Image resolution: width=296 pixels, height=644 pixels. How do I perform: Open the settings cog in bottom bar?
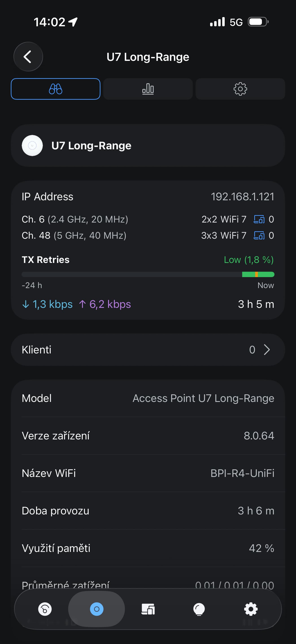point(250,609)
